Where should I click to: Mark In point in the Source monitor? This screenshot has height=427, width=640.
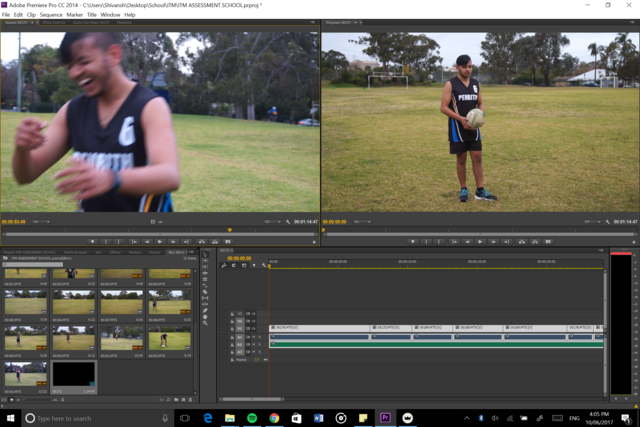pyautogui.click(x=106, y=242)
